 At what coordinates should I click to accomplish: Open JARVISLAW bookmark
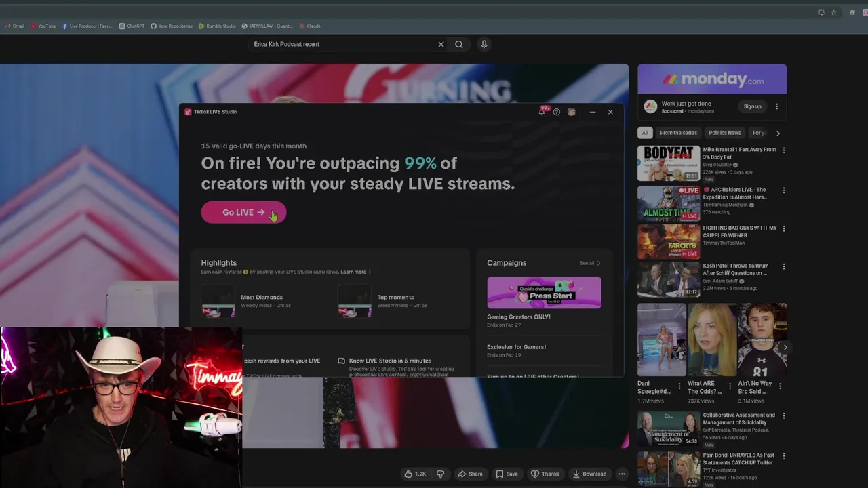pos(267,26)
